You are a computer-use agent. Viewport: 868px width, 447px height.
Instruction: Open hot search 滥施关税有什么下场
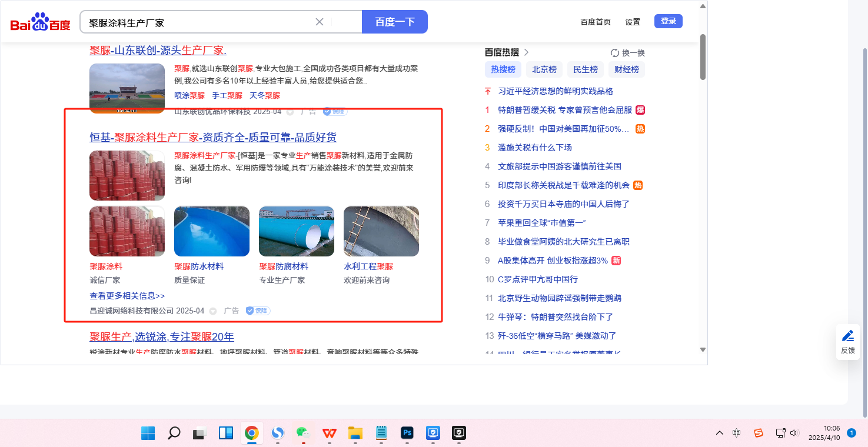[x=535, y=148]
